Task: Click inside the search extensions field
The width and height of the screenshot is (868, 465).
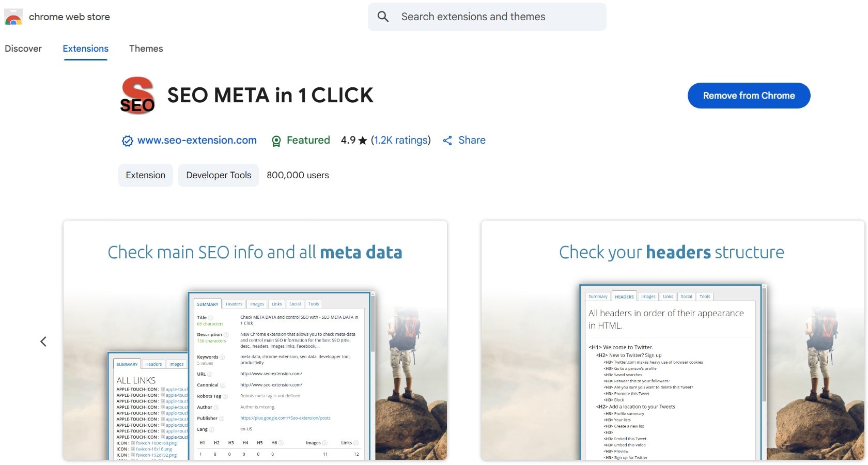Action: (491, 16)
